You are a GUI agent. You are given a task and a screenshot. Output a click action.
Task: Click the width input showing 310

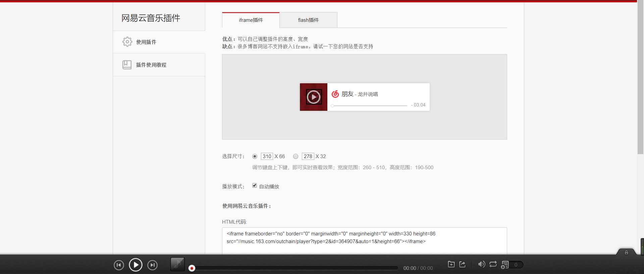(267, 156)
